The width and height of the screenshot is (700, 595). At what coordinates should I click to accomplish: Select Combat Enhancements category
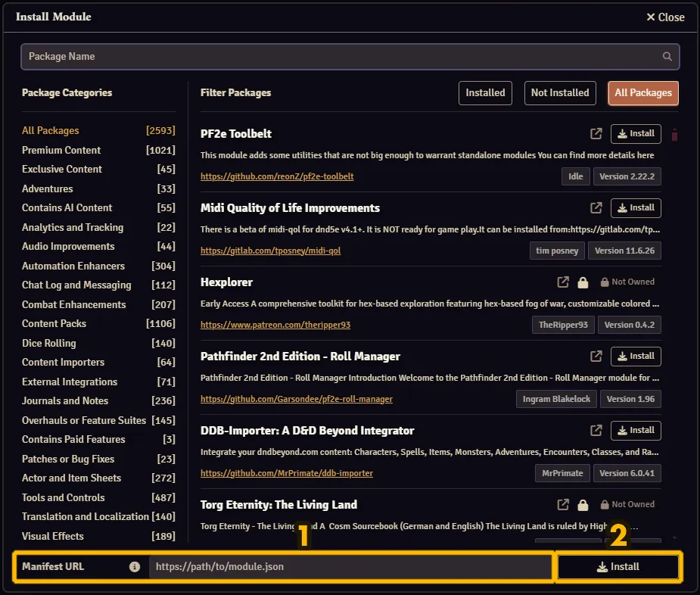pos(98,304)
